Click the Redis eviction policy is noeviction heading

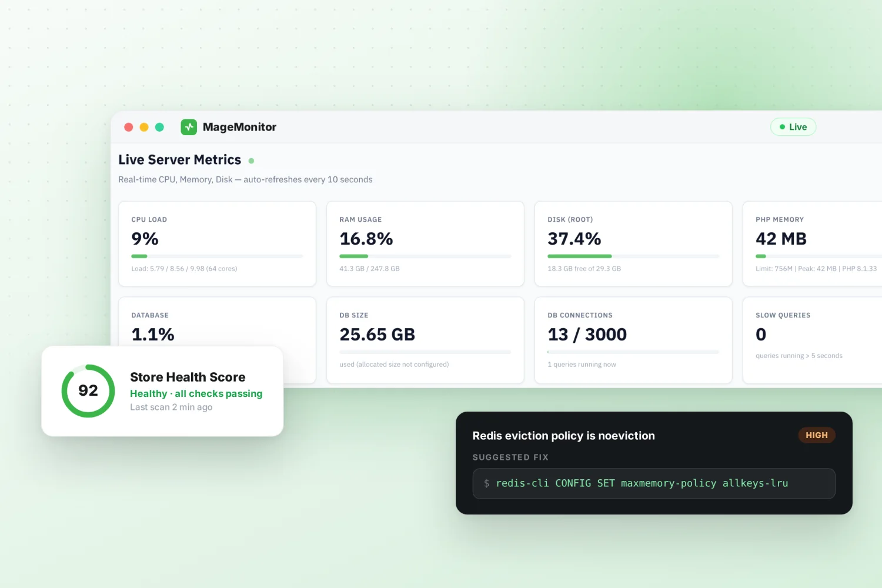click(x=563, y=436)
